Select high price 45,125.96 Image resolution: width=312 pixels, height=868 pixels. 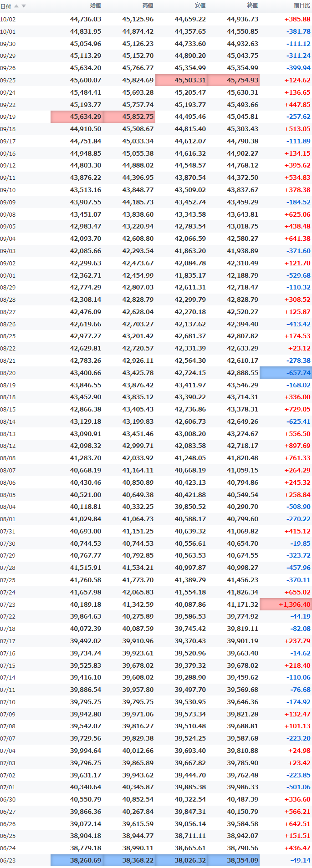coord(138,19)
